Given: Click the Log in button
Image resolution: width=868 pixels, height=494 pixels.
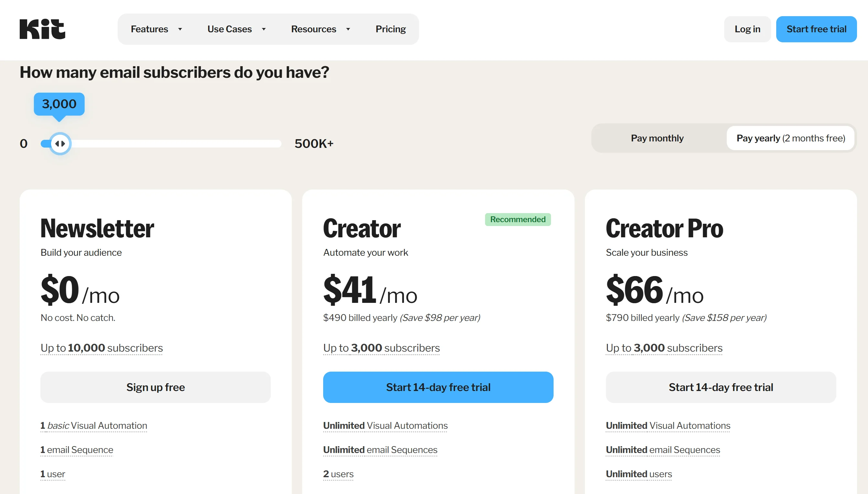Looking at the screenshot, I should pyautogui.click(x=747, y=29).
